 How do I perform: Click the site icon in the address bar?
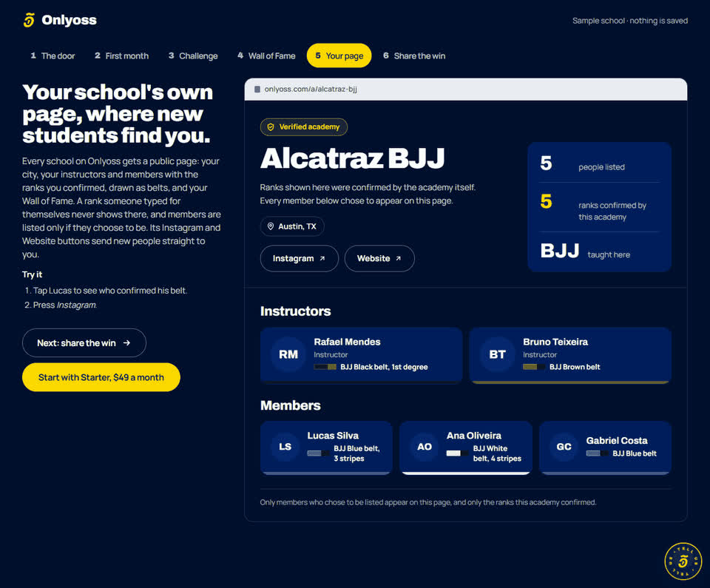tap(257, 89)
